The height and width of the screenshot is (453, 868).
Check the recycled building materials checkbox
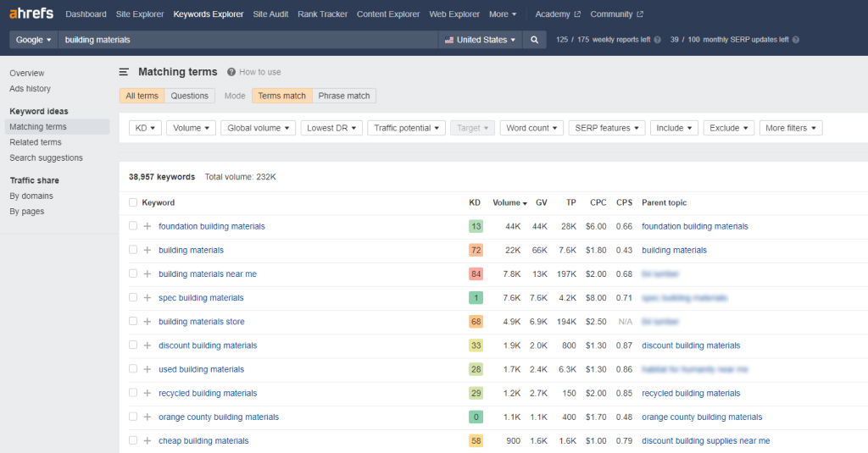[133, 392]
